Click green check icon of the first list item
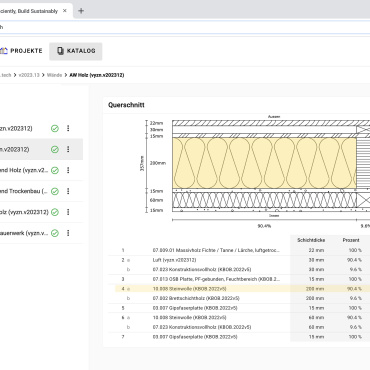The height and width of the screenshot is (370, 370). coord(55,128)
